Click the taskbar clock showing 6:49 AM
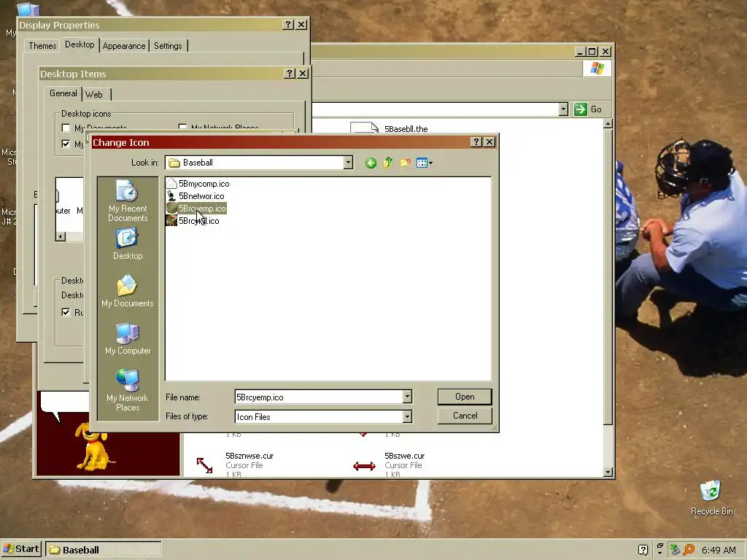 coord(719,550)
